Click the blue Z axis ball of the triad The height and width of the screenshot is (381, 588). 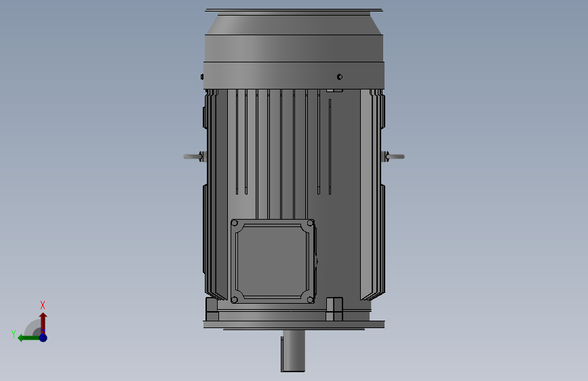pyautogui.click(x=43, y=338)
